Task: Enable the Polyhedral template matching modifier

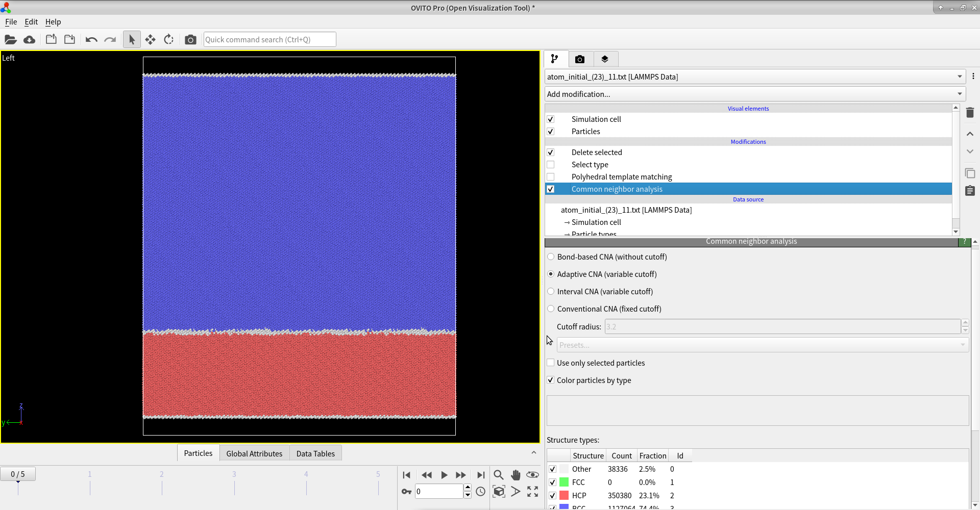Action: tap(551, 177)
